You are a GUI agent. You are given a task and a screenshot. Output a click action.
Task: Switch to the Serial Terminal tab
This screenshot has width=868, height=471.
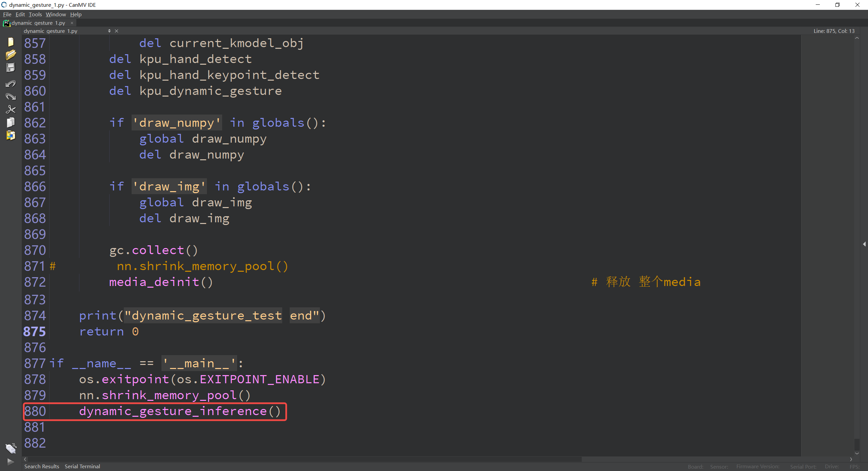pos(82,466)
